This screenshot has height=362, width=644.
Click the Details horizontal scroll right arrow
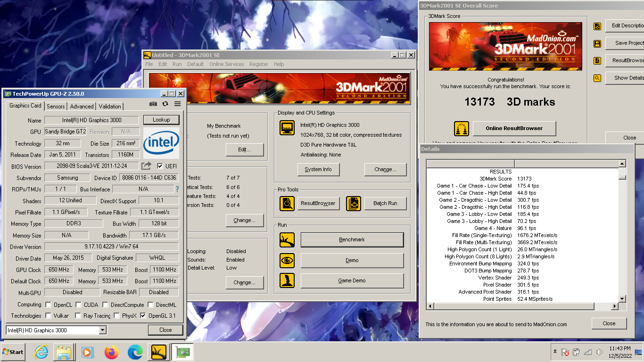pos(614,306)
